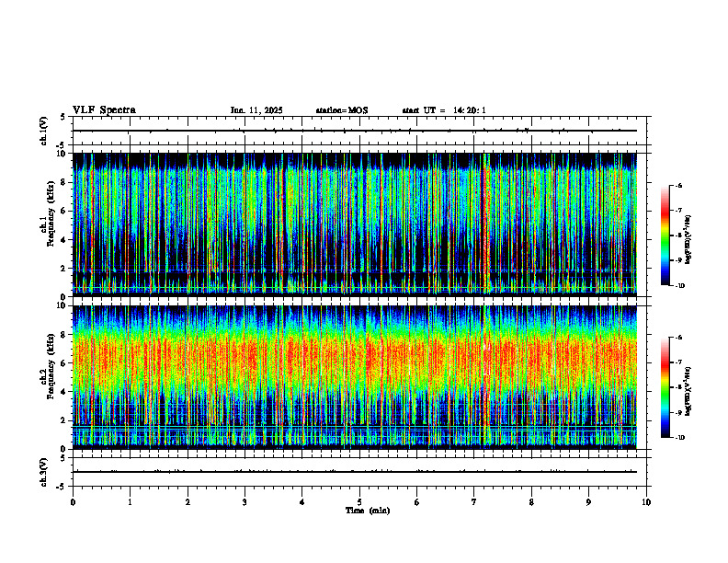Image resolution: width=728 pixels, height=563 pixels.
Task: Click the time axis tick label "5"
Action: pyautogui.click(x=359, y=502)
